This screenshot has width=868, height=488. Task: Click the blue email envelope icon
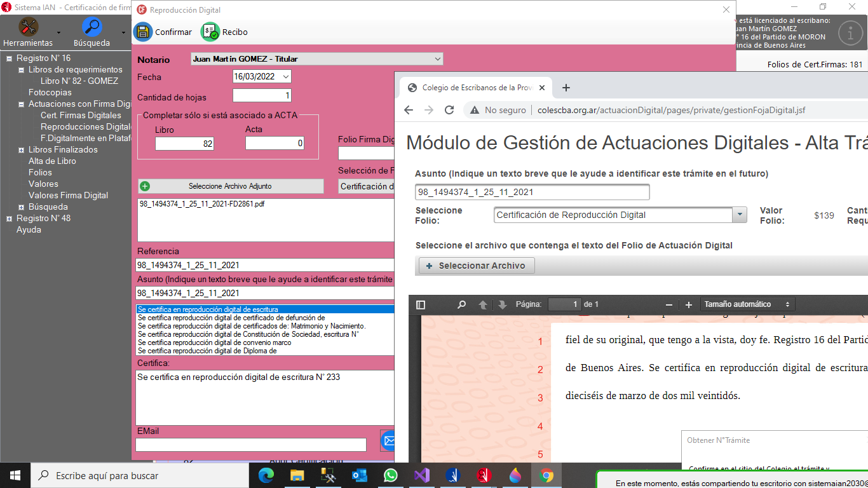coord(388,440)
